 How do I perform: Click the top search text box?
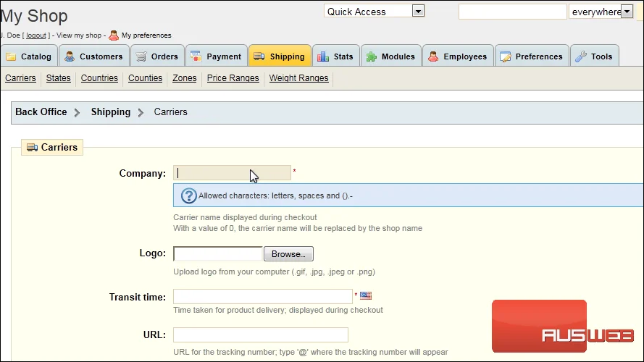click(513, 12)
